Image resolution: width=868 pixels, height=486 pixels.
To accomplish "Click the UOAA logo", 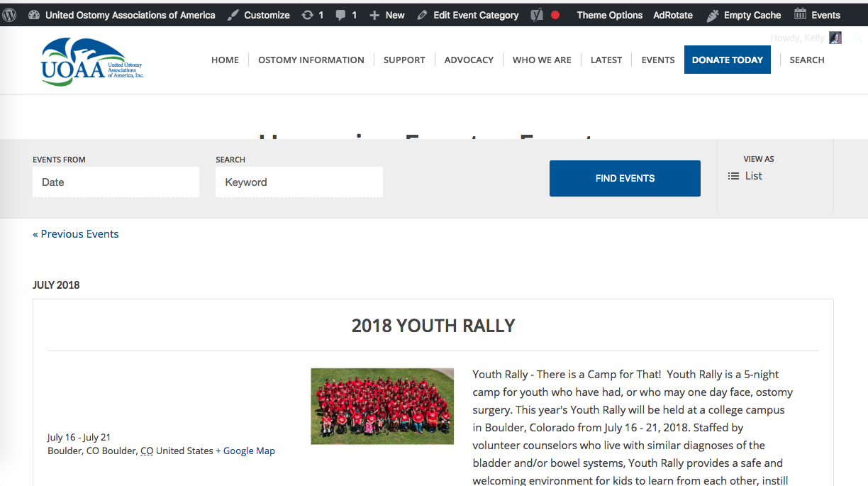I will 92,62.
